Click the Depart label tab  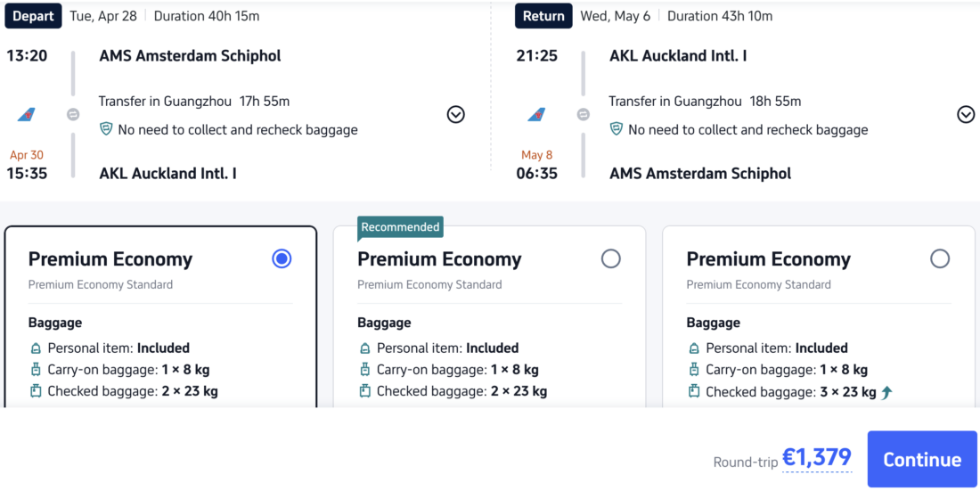[x=34, y=16]
